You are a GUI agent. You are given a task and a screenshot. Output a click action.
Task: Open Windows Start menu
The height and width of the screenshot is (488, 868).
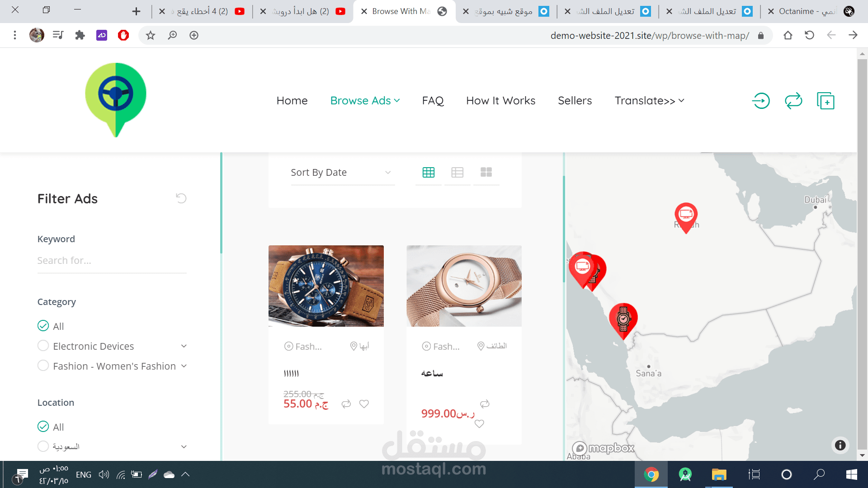852,474
